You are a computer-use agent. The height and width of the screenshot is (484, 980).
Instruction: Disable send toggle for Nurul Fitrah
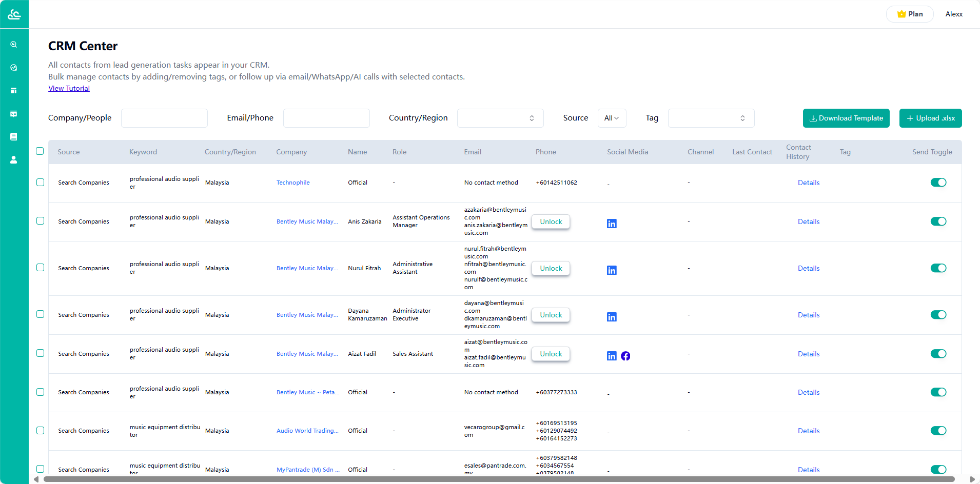click(x=938, y=268)
